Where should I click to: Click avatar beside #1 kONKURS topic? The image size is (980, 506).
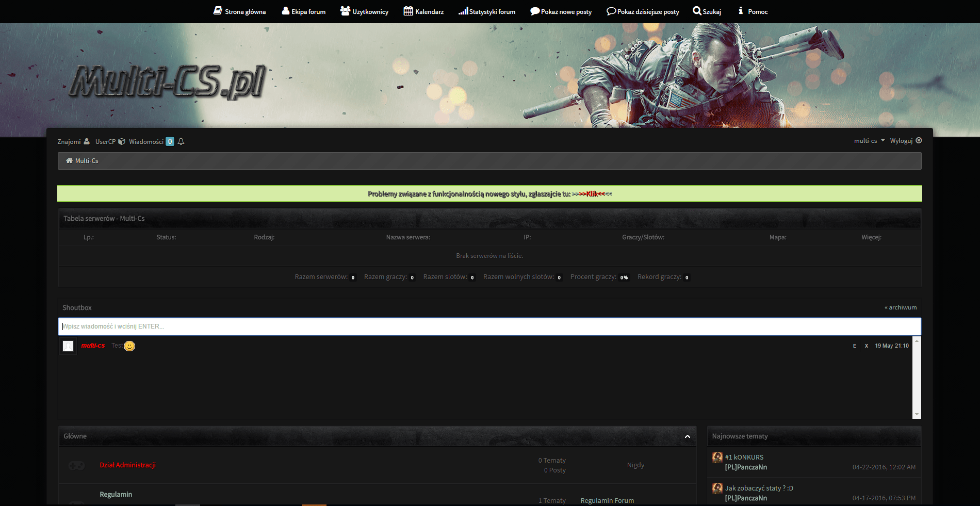coord(717,457)
